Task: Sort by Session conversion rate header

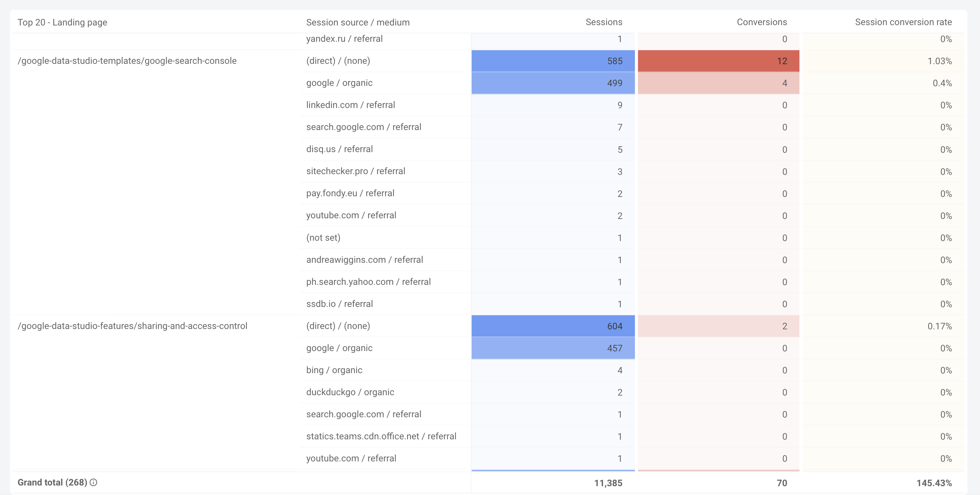Action: click(903, 22)
